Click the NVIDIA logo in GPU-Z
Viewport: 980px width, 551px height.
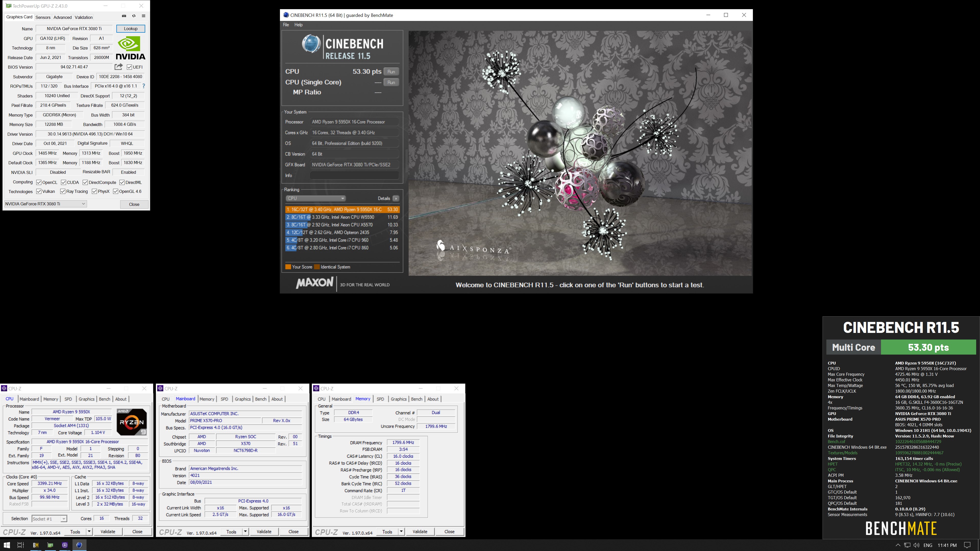130,48
